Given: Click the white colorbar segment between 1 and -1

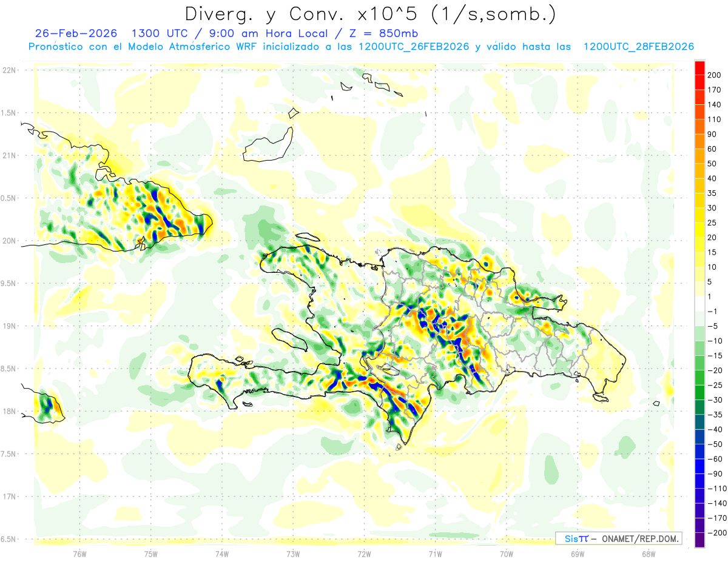Looking at the screenshot, I should click(x=699, y=304).
